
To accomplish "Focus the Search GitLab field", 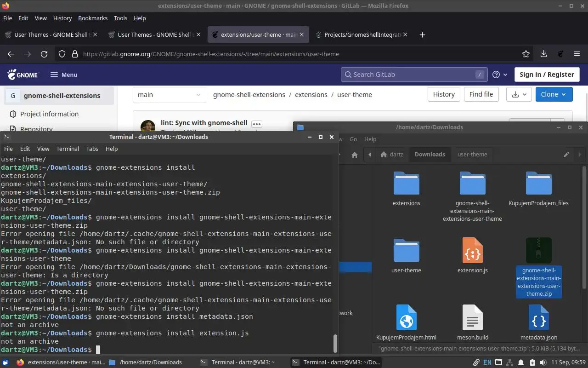I will tap(415, 75).
